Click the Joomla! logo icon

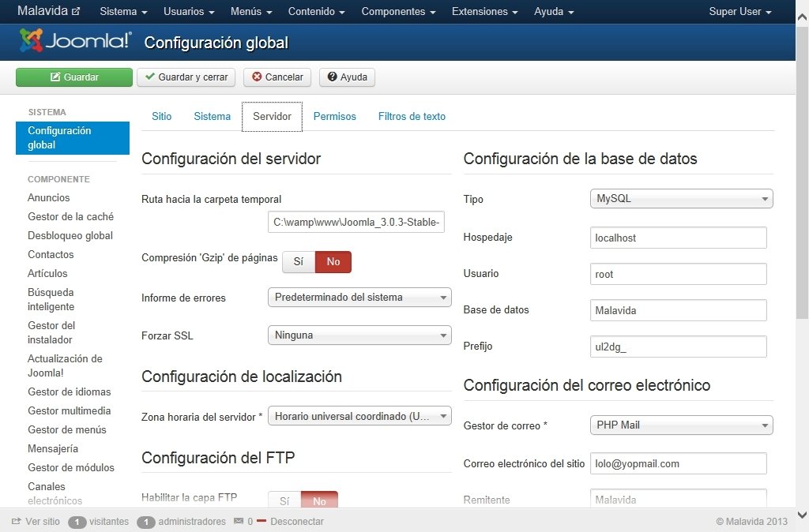[x=75, y=41]
